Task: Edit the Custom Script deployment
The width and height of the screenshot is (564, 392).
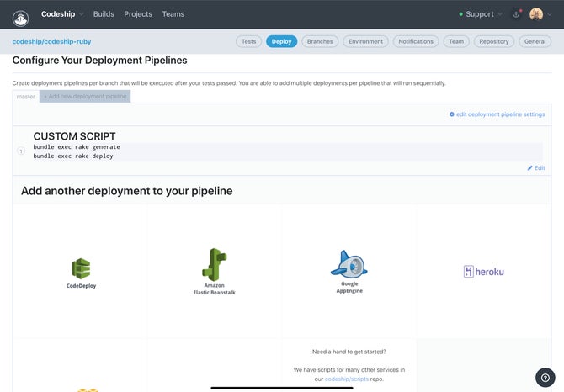Action: click(x=536, y=167)
